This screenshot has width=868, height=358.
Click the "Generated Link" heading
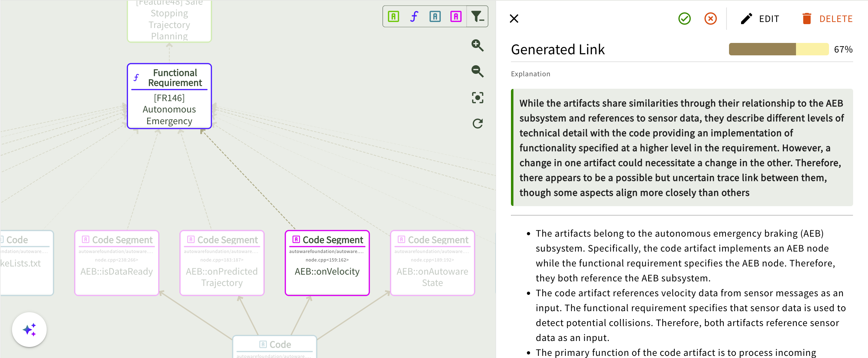tap(558, 49)
